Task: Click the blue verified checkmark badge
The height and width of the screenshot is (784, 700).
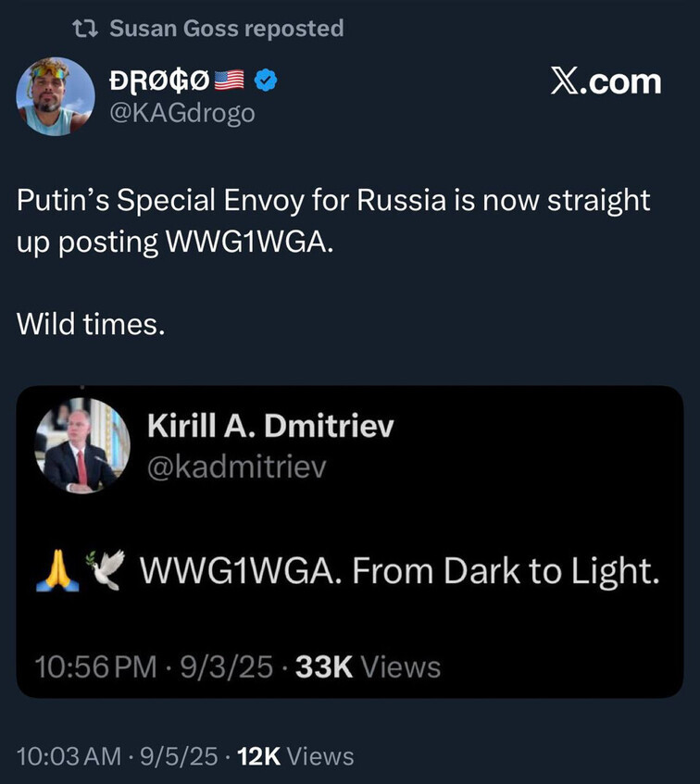Action: (x=266, y=82)
